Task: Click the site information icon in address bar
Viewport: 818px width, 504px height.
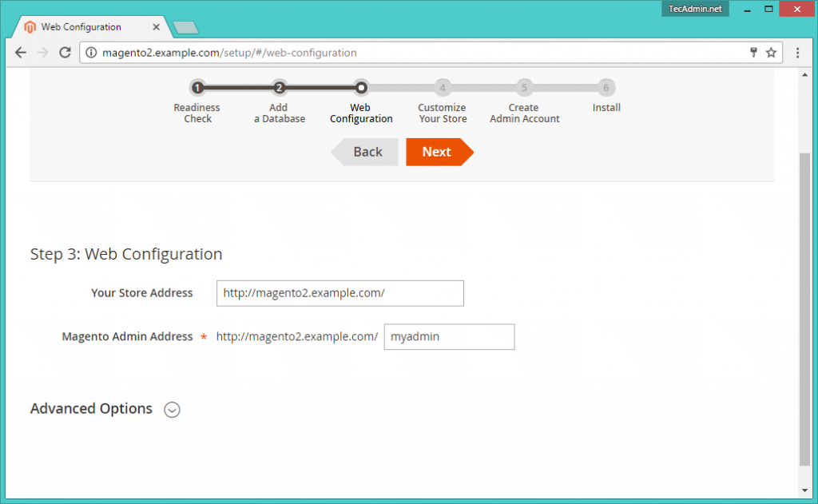Action: 91,53
